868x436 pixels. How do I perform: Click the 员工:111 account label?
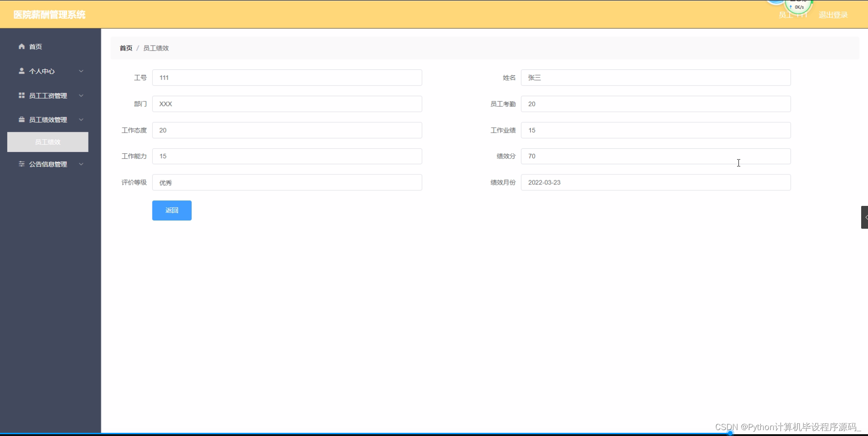(793, 15)
